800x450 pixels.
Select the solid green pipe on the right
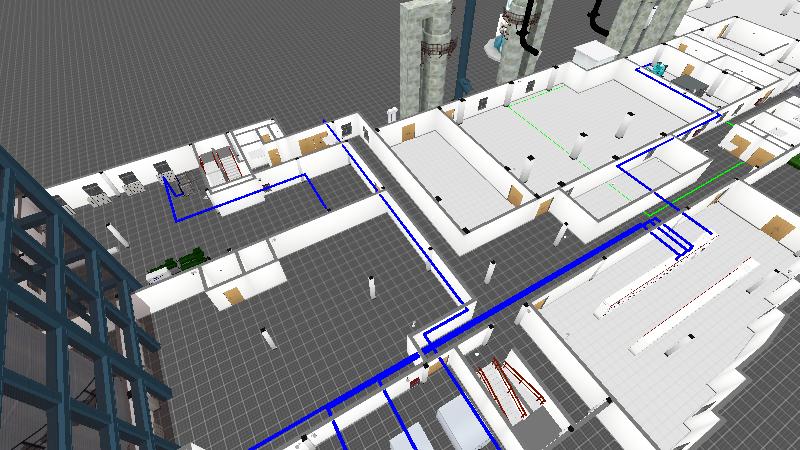coord(700,190)
